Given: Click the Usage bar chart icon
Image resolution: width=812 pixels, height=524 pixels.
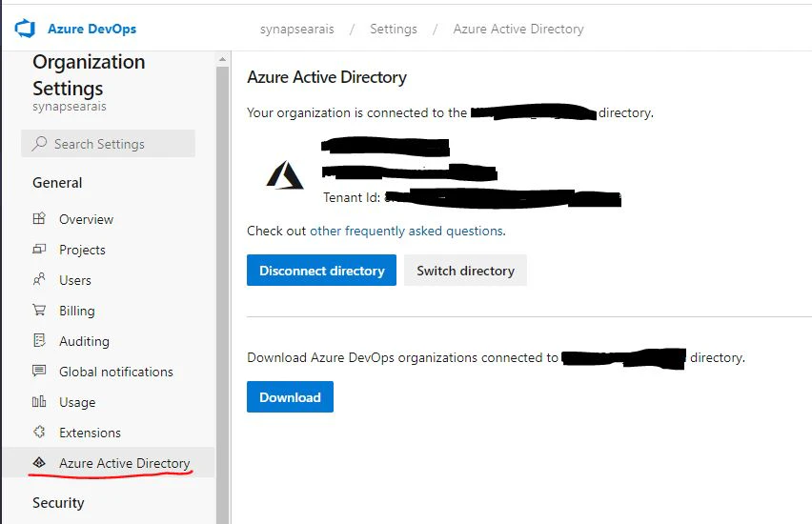Looking at the screenshot, I should pyautogui.click(x=39, y=402).
